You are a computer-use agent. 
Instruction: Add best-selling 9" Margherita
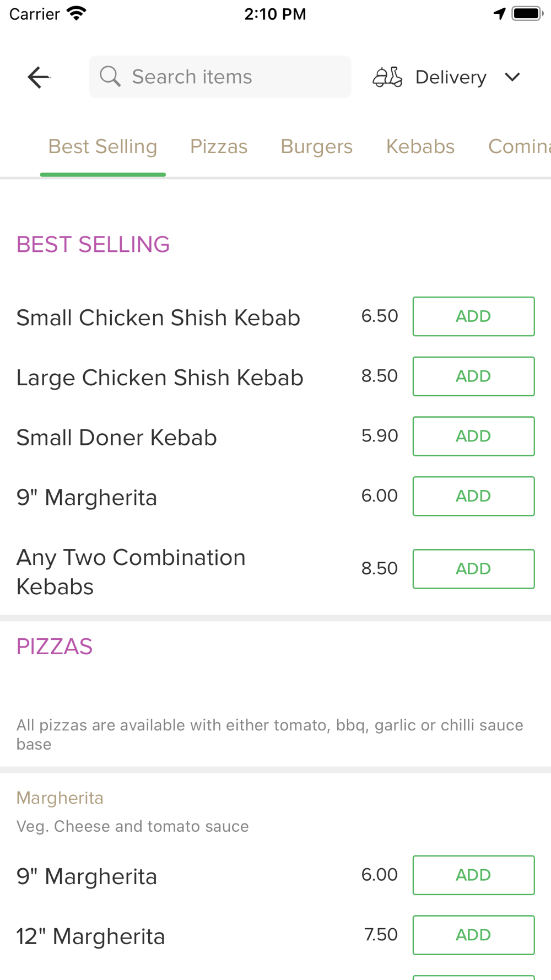coord(473,496)
